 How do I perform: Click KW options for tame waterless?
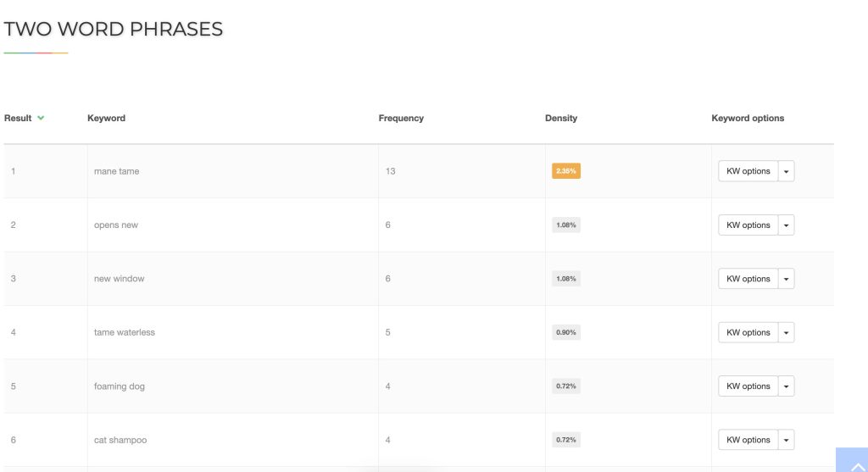point(748,333)
